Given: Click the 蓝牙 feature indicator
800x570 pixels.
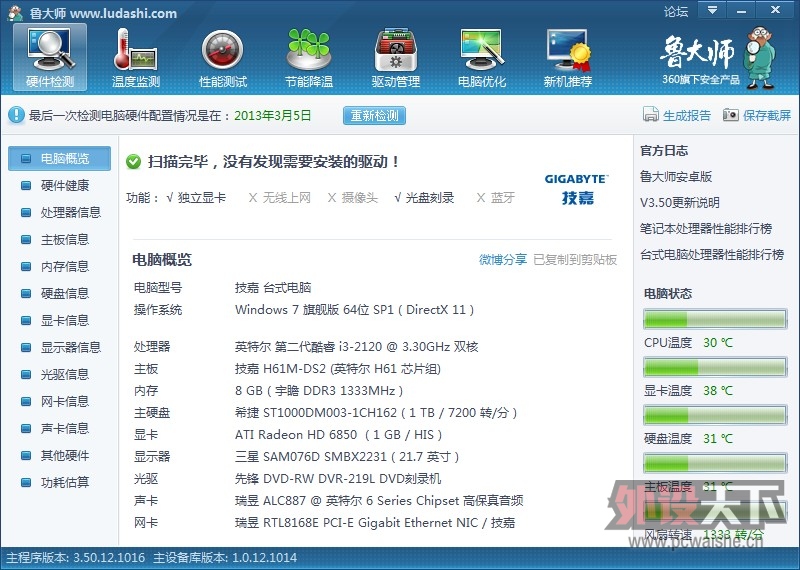Looking at the screenshot, I should (x=495, y=197).
